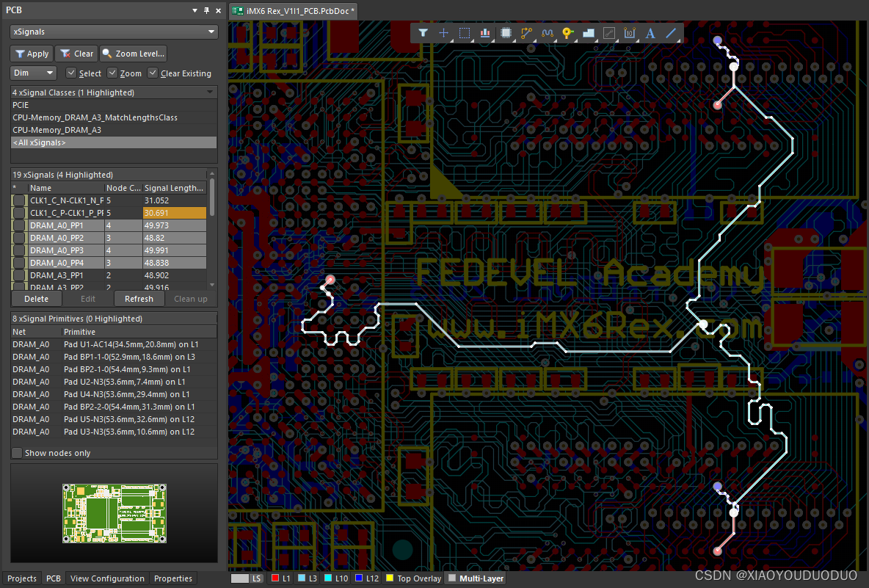Image resolution: width=869 pixels, height=588 pixels.
Task: Click the Selection Filter funnel icon
Action: (423, 33)
